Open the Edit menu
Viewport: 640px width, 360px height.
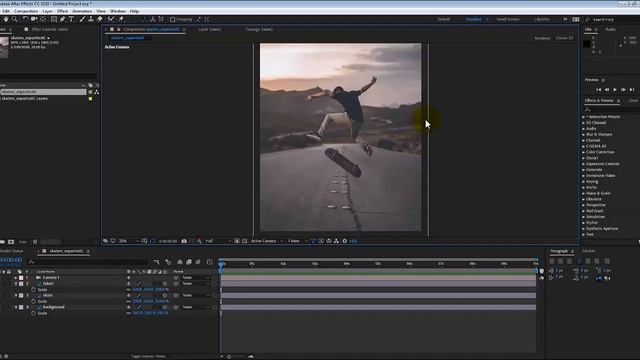[x=6, y=11]
